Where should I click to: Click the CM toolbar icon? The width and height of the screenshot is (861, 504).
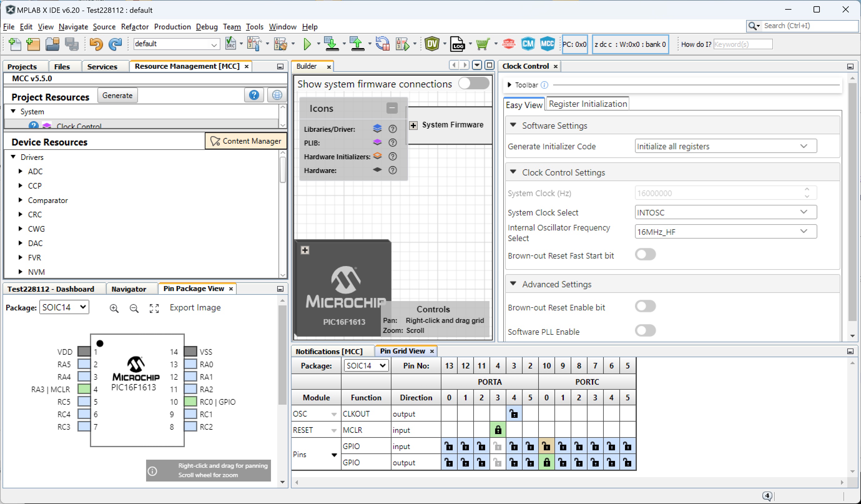point(528,44)
